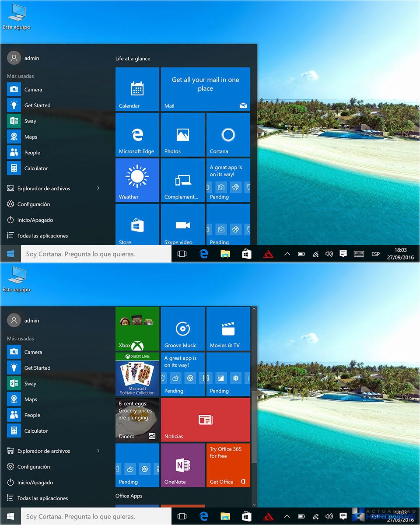Launch the Groove Music tile
420x525 pixels.
[182, 329]
